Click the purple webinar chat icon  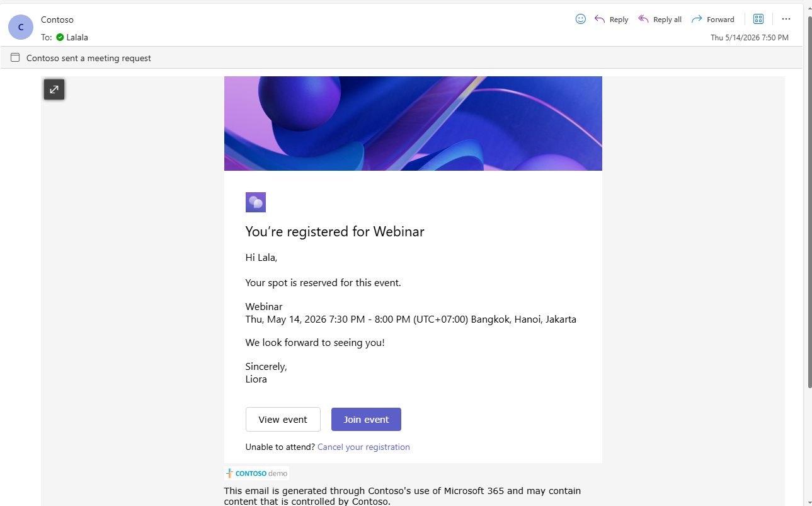(x=256, y=202)
